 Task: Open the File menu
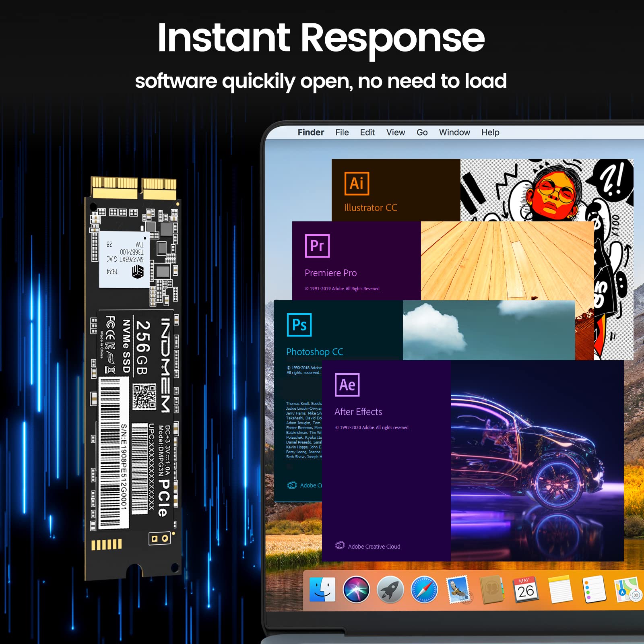coord(342,132)
